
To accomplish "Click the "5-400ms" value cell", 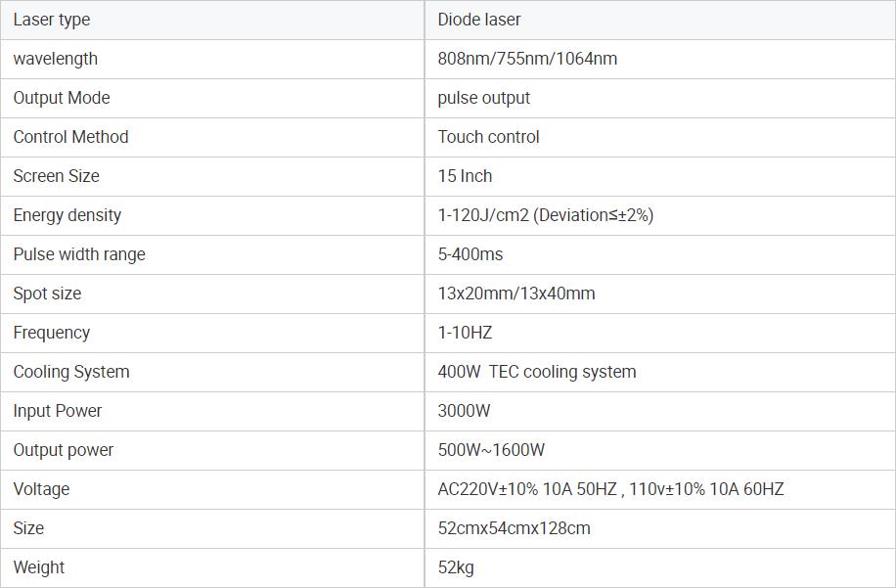I will pyautogui.click(x=470, y=254).
